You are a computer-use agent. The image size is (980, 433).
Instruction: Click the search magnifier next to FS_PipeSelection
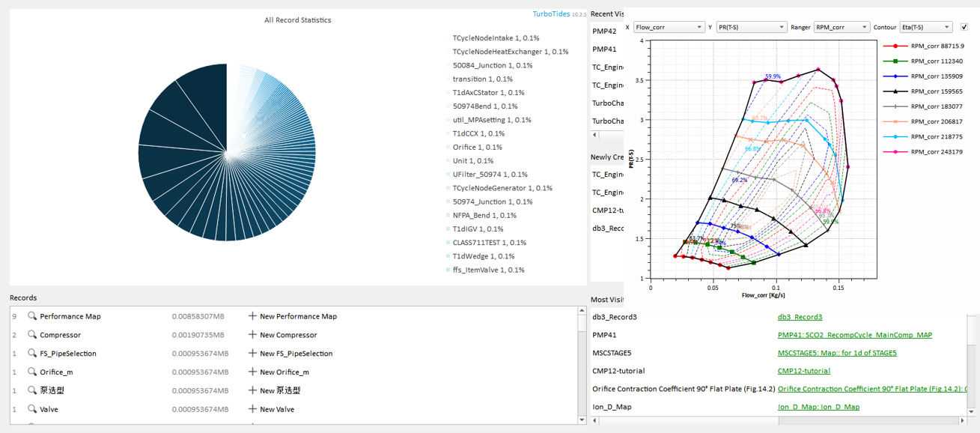click(31, 353)
